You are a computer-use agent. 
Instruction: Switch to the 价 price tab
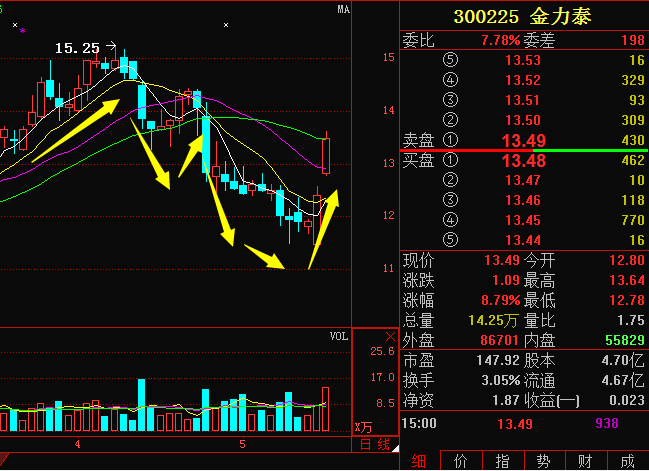461,461
